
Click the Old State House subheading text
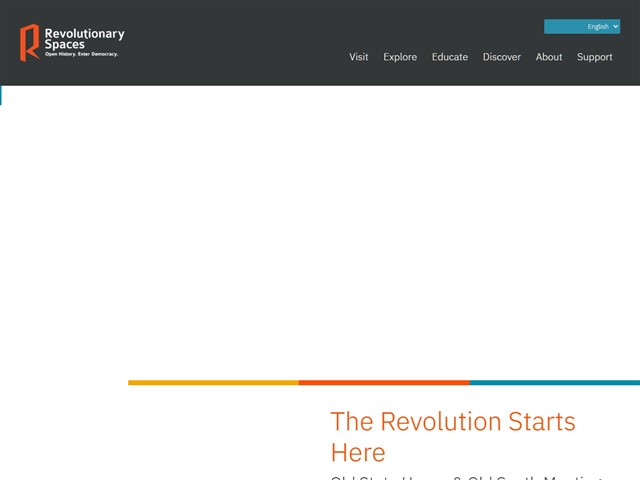tap(465, 477)
